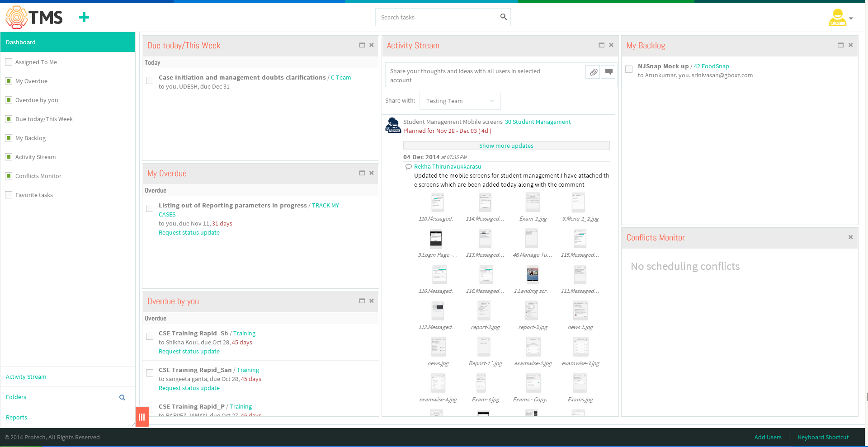
Task: Select the Dashboard tab in sidebar
Action: point(68,42)
